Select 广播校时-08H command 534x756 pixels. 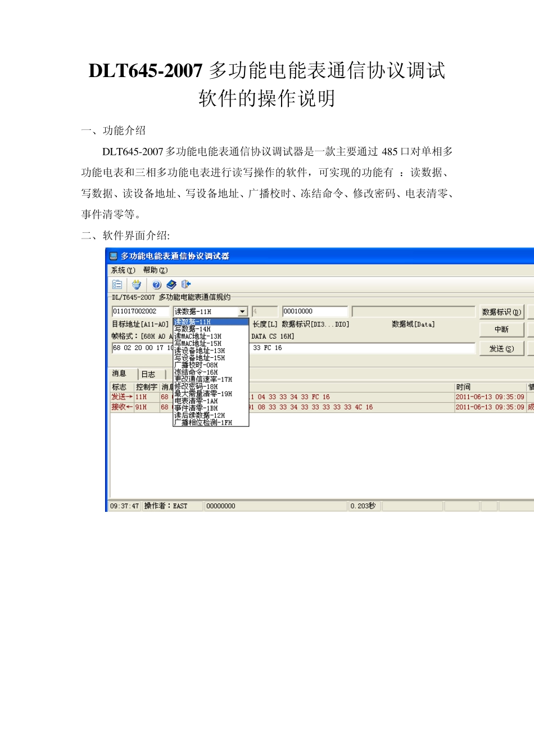pos(211,365)
